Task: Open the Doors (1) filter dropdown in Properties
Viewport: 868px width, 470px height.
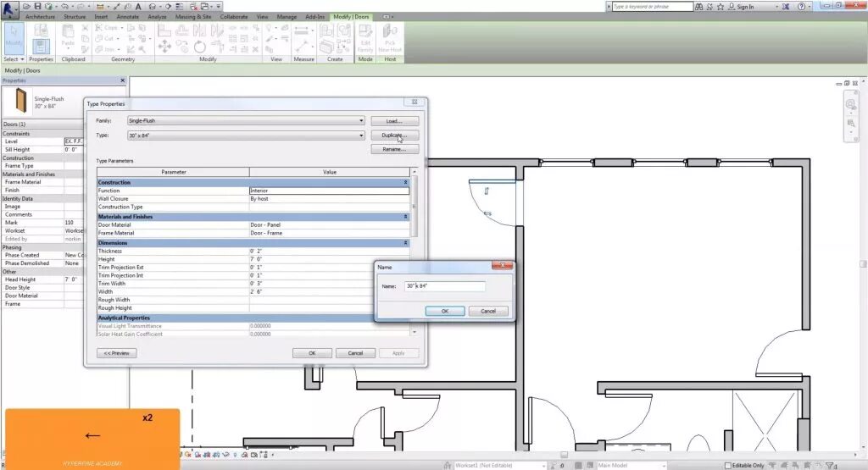Action: (42, 124)
